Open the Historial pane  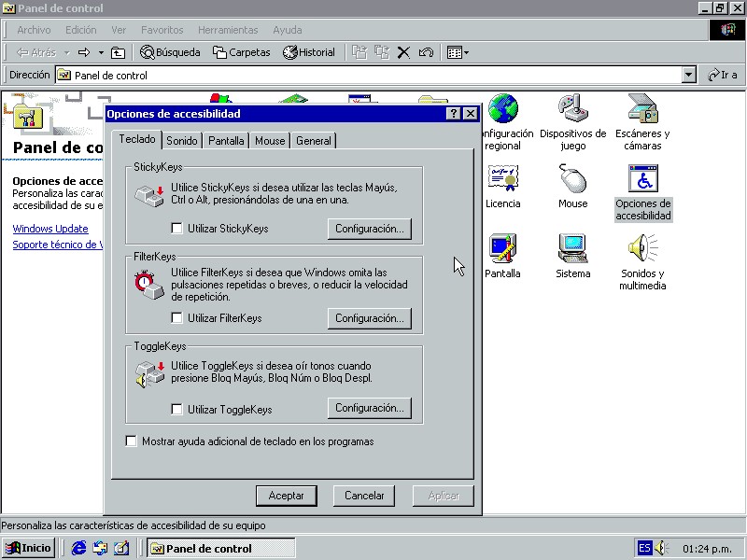pyautogui.click(x=309, y=52)
